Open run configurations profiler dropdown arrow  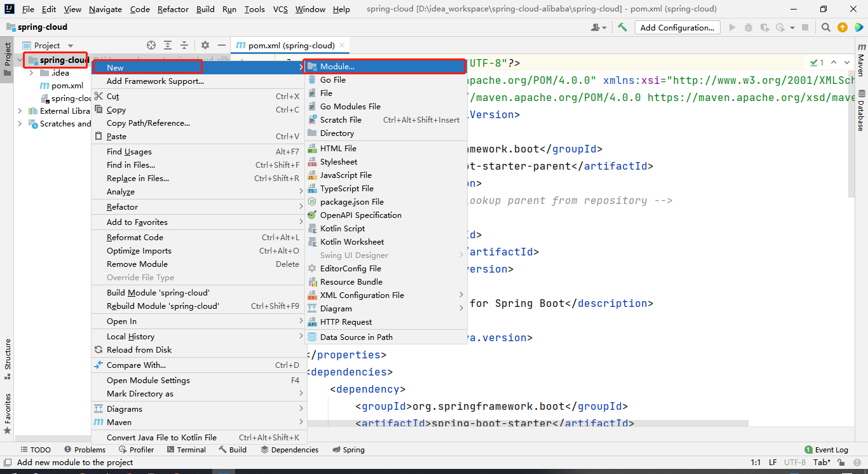click(x=793, y=27)
